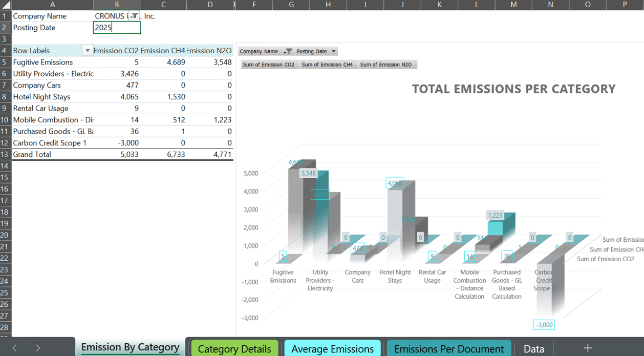Open the Data sheet tab
Image resolution: width=644 pixels, height=356 pixels.
pos(533,349)
